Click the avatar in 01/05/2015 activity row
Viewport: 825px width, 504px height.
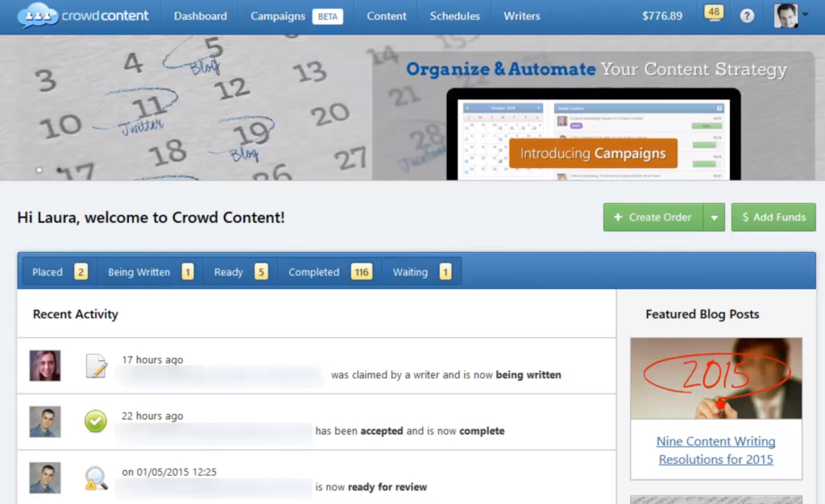[x=45, y=477]
